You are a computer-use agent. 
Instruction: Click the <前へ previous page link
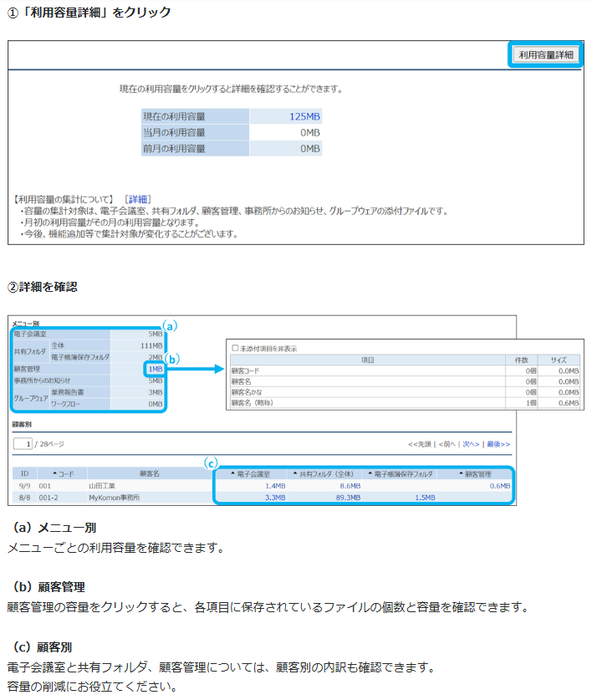[447, 443]
